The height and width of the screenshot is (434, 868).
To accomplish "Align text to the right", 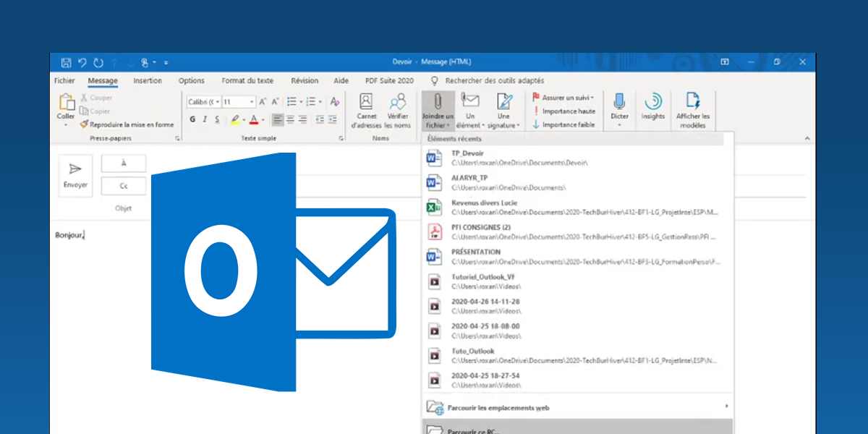I will tap(303, 120).
